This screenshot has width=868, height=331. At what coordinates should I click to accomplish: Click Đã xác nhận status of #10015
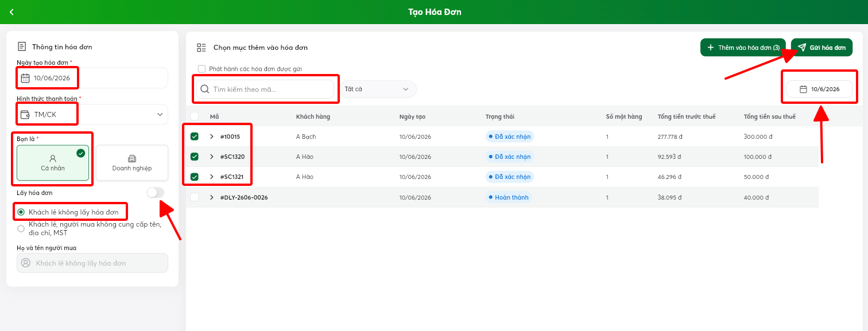(x=510, y=137)
